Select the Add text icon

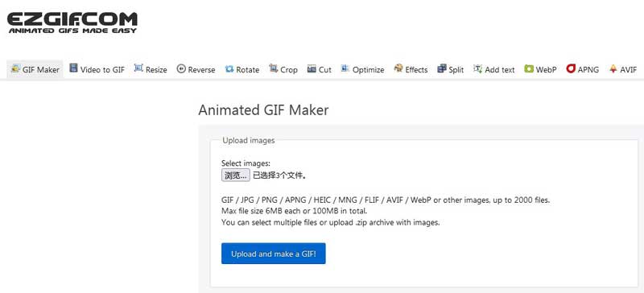tap(477, 68)
